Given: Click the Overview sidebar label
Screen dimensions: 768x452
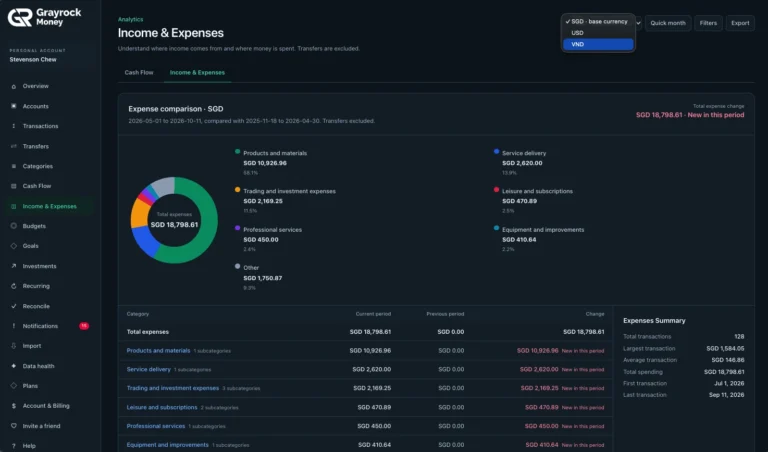Looking at the screenshot, I should [36, 86].
